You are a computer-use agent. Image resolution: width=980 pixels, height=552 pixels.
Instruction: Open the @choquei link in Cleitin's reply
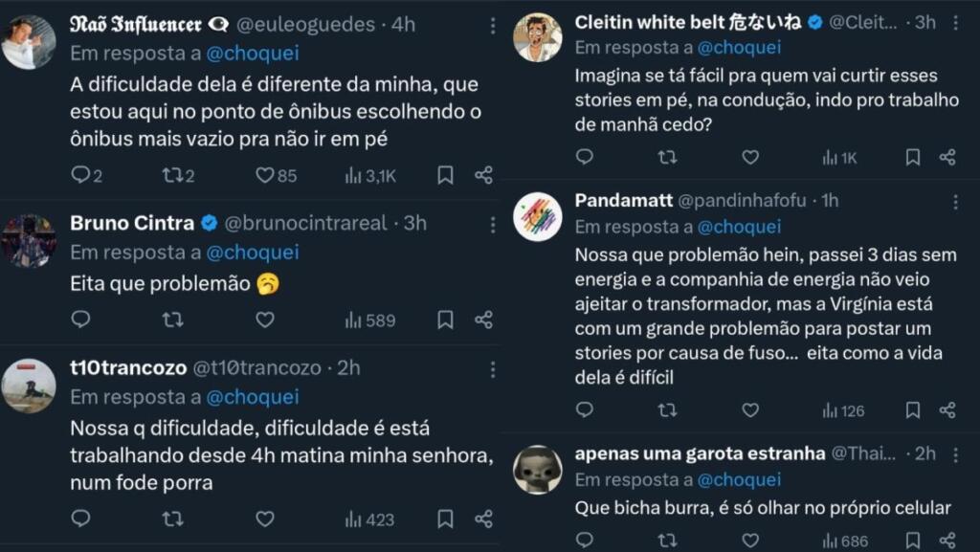click(x=739, y=47)
